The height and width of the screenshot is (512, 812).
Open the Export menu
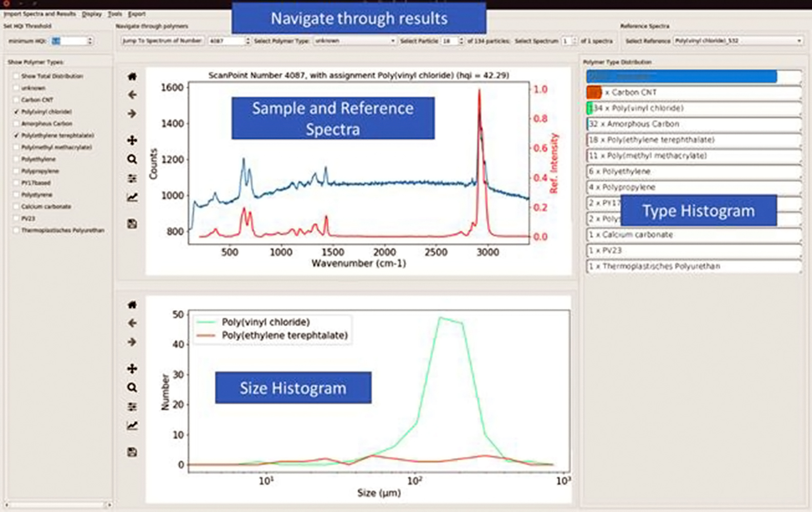point(136,14)
